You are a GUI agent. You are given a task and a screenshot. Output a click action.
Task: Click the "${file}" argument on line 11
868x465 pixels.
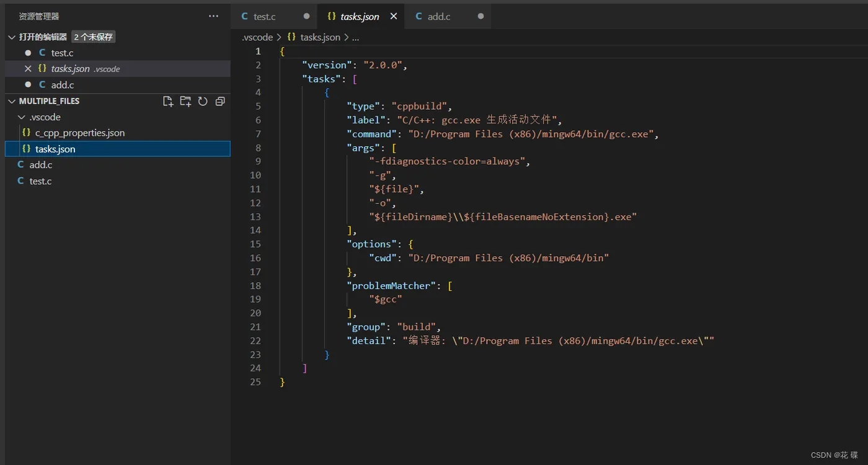pos(394,189)
